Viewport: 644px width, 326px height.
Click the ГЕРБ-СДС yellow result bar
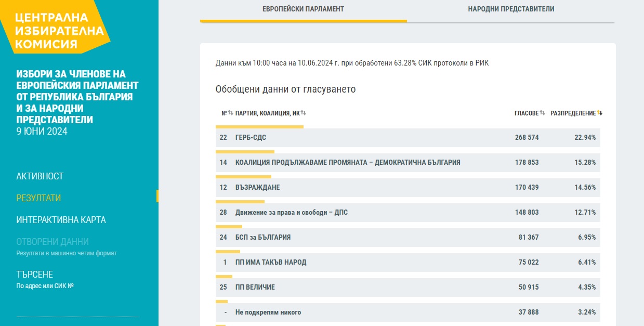coord(259,126)
